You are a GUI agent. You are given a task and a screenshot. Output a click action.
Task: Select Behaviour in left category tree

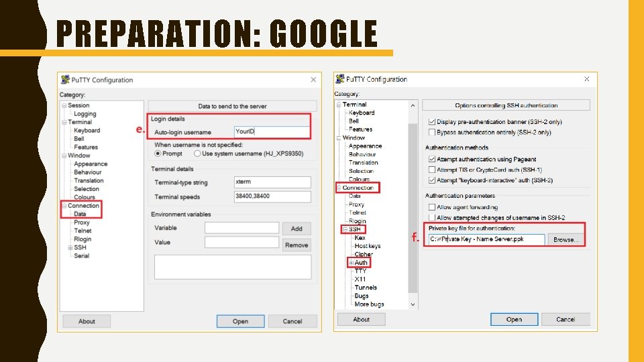coord(88,172)
